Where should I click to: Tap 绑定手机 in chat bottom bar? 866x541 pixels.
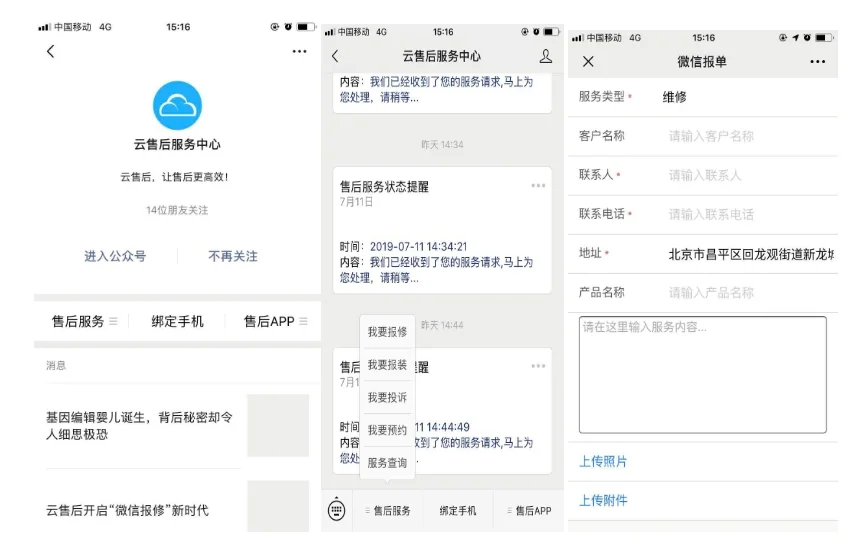click(458, 511)
